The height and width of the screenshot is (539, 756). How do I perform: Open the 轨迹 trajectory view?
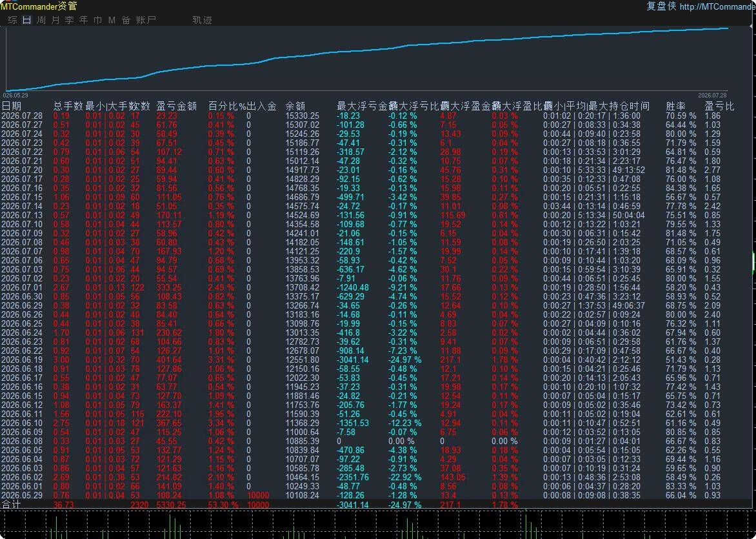click(x=202, y=20)
